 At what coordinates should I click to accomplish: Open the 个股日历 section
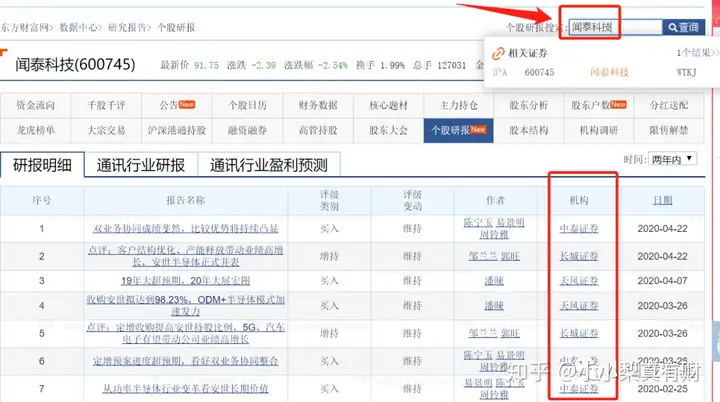248,105
